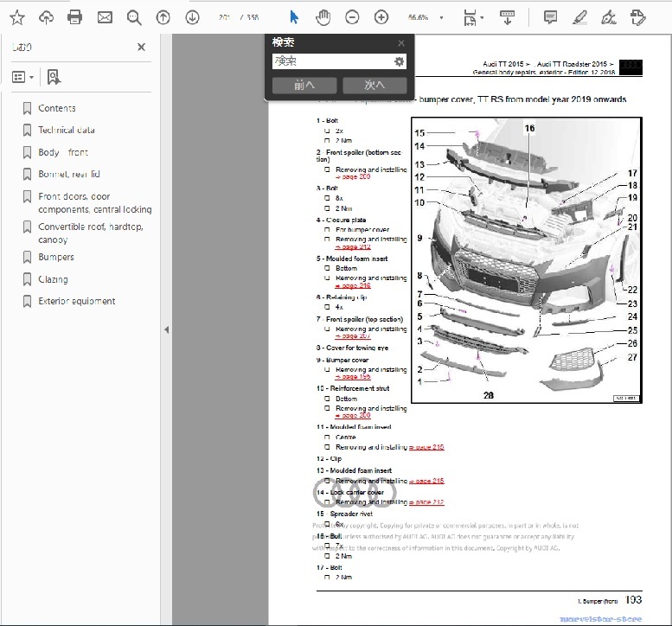Screen dimensions: 672x626
Task: Click the scrolling mode toolbar icon
Action: 508,17
